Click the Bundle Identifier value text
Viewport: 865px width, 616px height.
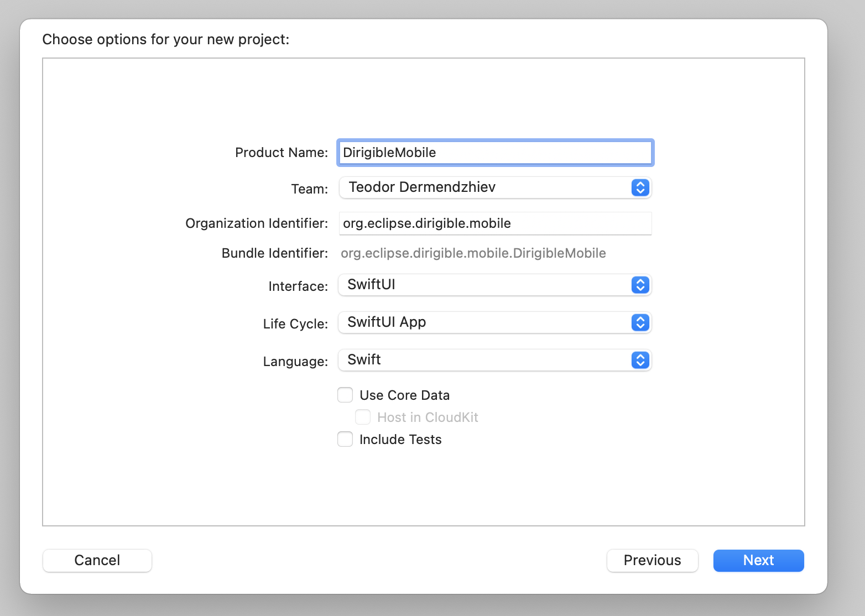[473, 253]
